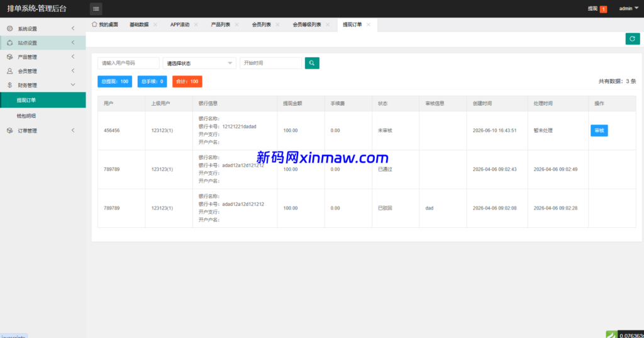Select the 提现订单 sidebar item
The height and width of the screenshot is (338, 644).
click(x=43, y=100)
